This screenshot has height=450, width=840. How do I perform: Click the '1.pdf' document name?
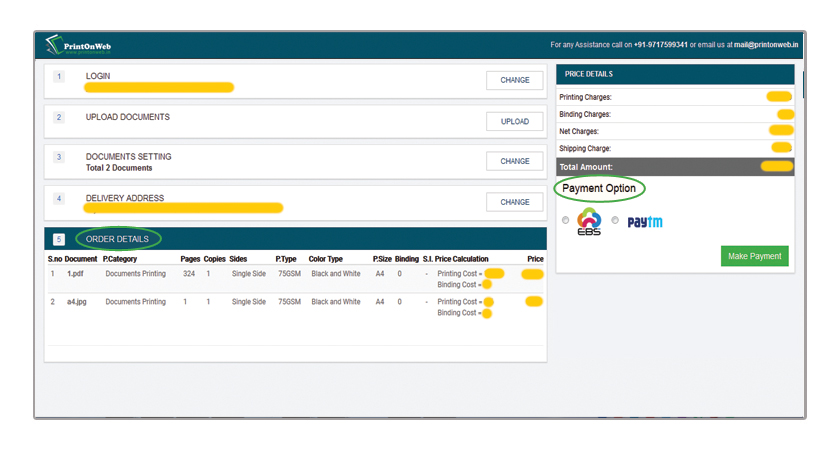75,274
